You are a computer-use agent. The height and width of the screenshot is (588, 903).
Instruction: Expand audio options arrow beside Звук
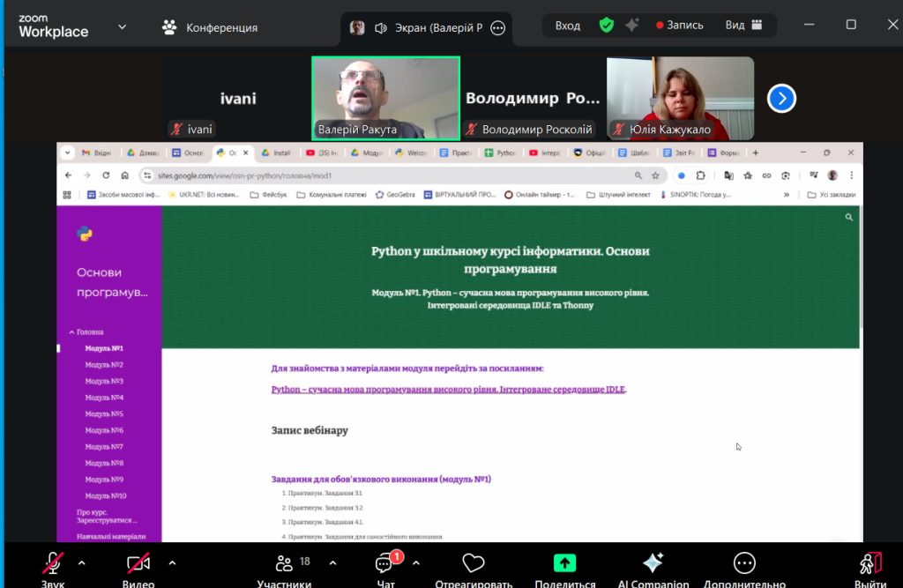pos(82,562)
